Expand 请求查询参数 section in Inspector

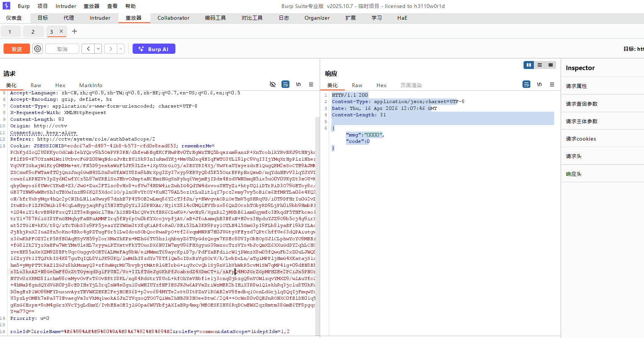(603, 104)
